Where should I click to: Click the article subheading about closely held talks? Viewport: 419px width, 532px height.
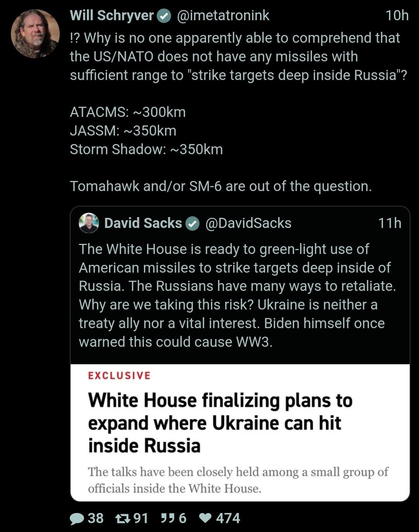coord(238,480)
